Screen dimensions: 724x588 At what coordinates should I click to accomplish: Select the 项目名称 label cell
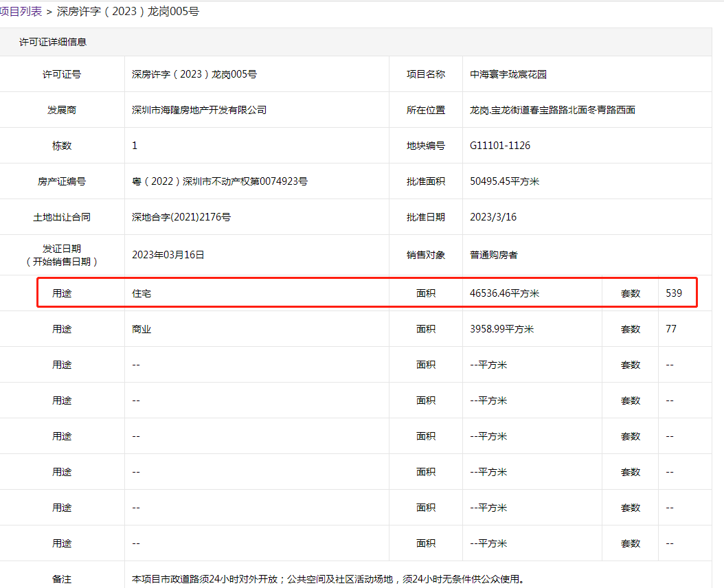pos(426,74)
